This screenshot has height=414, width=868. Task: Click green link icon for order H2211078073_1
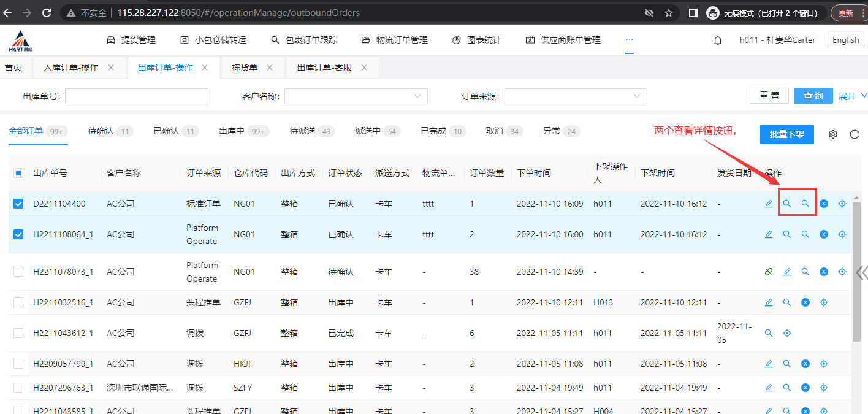[769, 272]
